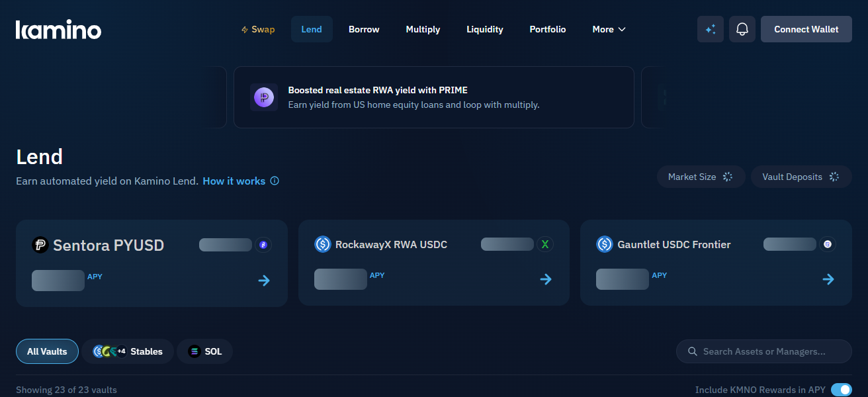Click the Connect Wallet button
Screen dimensions: 868x397
coord(806,29)
